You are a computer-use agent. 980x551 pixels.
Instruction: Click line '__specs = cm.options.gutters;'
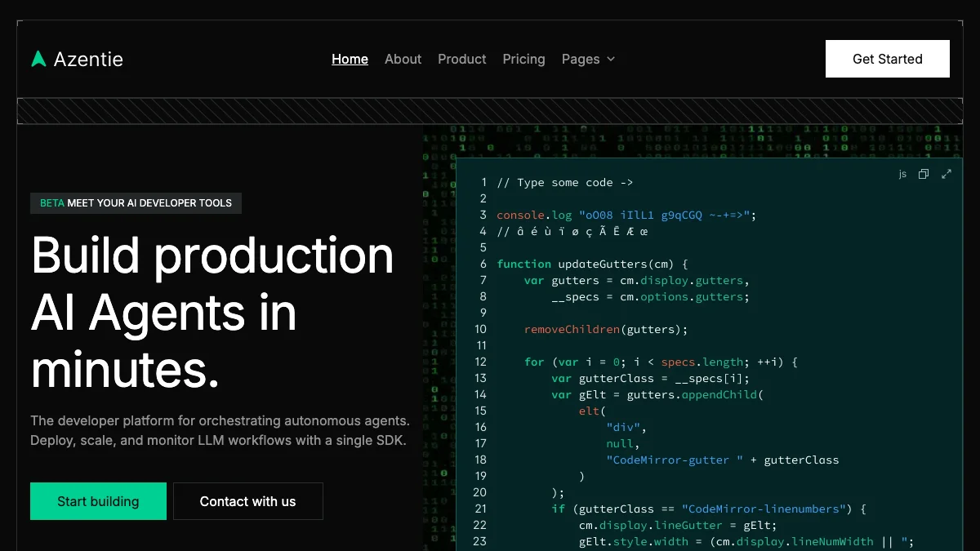click(650, 296)
